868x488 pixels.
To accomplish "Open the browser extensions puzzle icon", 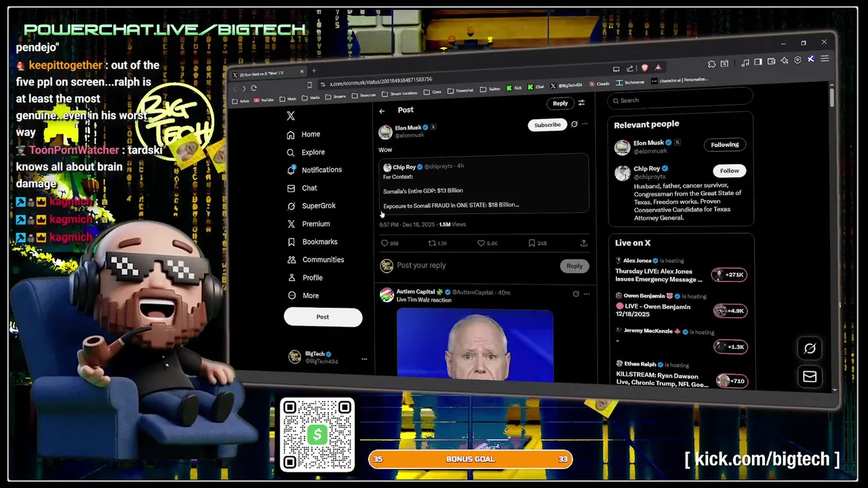I will pos(711,64).
